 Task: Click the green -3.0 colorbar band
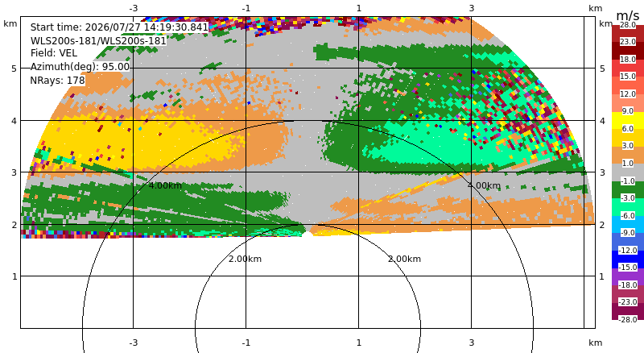coord(628,189)
